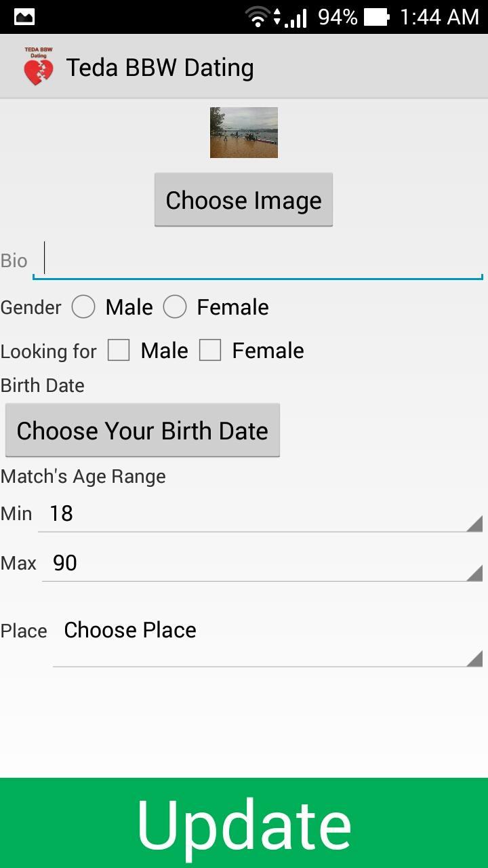Viewport: 488px width, 868px height.
Task: Click the screenshot icon in the status bar
Action: tap(25, 16)
